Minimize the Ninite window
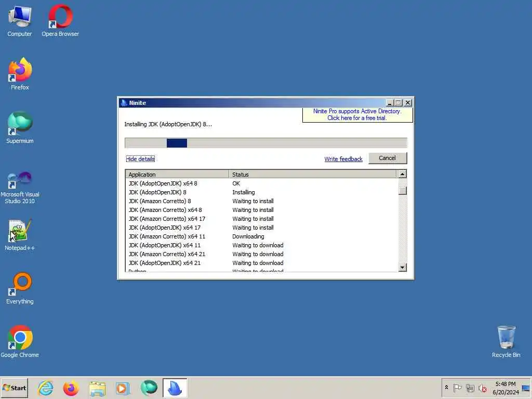 [390, 103]
